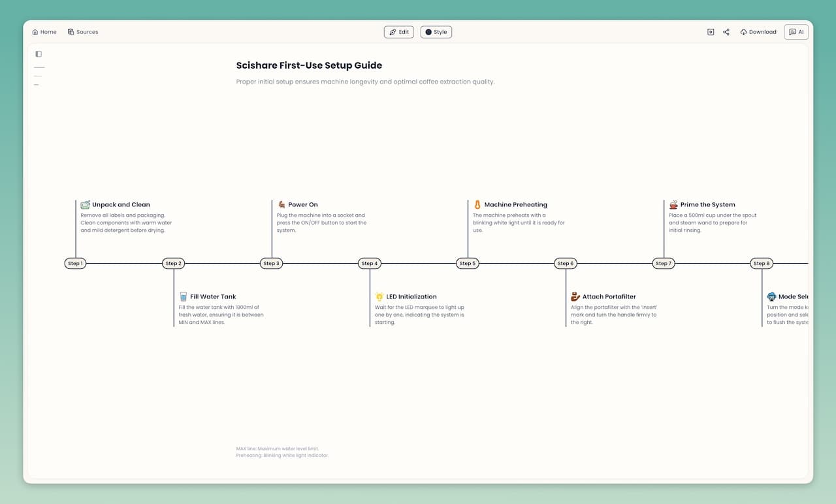Click the Mode Selection icon
Viewport: 836px width, 504px height.
pos(771,296)
